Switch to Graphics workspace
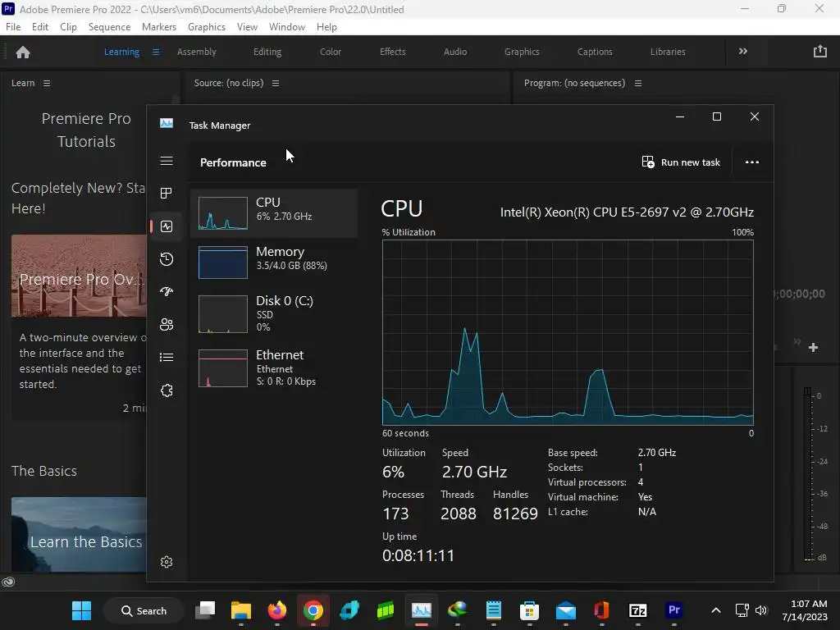Image resolution: width=840 pixels, height=630 pixels. click(x=522, y=52)
